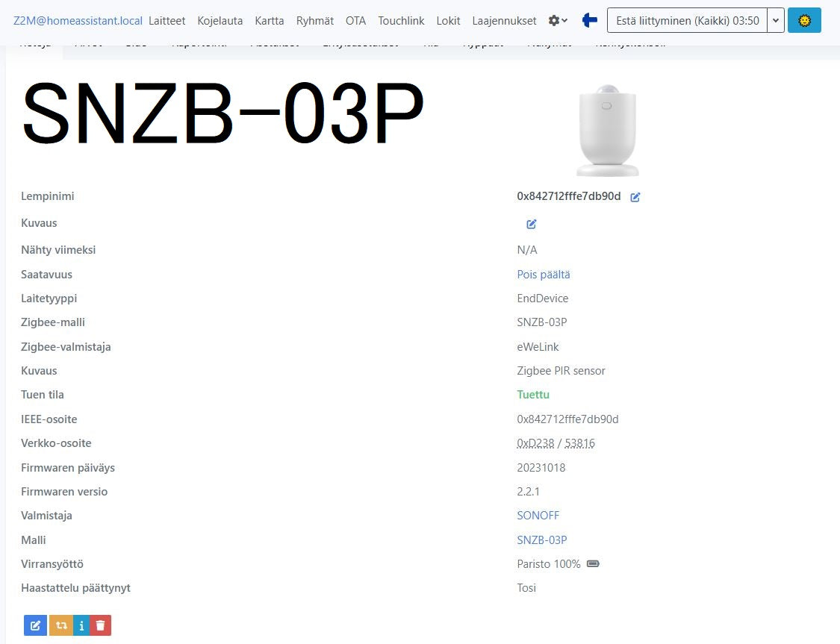
Task: Click network address 0xD238 value
Action: [x=535, y=443]
